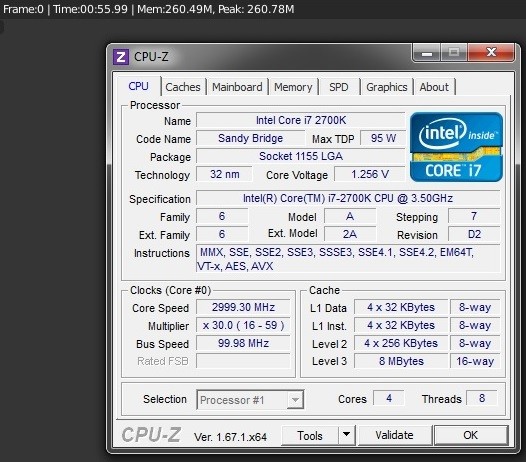The height and width of the screenshot is (462, 526).
Task: Click the Threads value '8'
Action: coord(482,398)
